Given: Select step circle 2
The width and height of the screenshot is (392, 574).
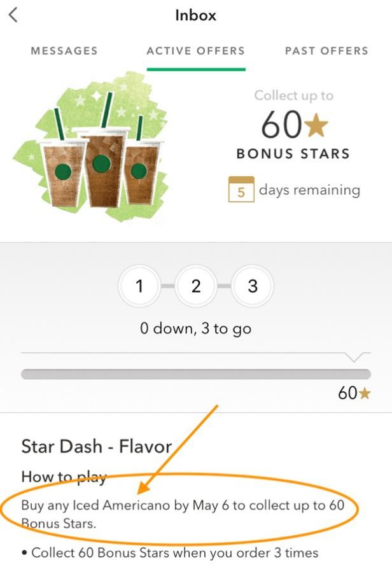Looking at the screenshot, I should pyautogui.click(x=196, y=286).
